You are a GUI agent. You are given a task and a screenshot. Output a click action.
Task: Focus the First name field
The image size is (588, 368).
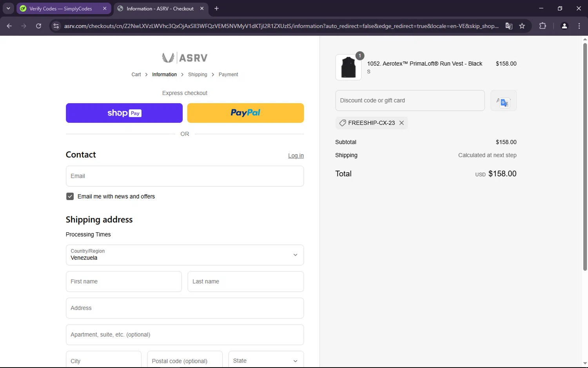point(124,282)
